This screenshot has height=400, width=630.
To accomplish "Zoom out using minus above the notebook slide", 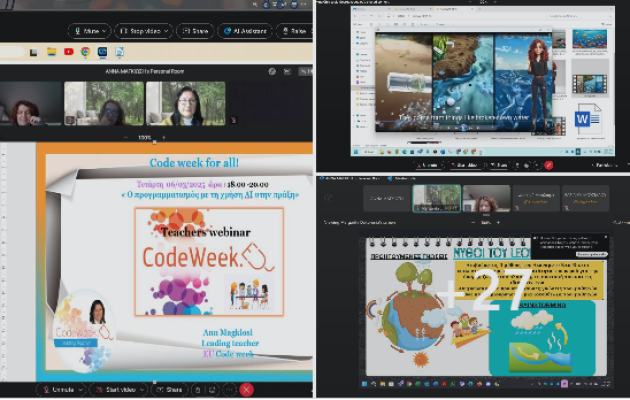I will (473, 222).
